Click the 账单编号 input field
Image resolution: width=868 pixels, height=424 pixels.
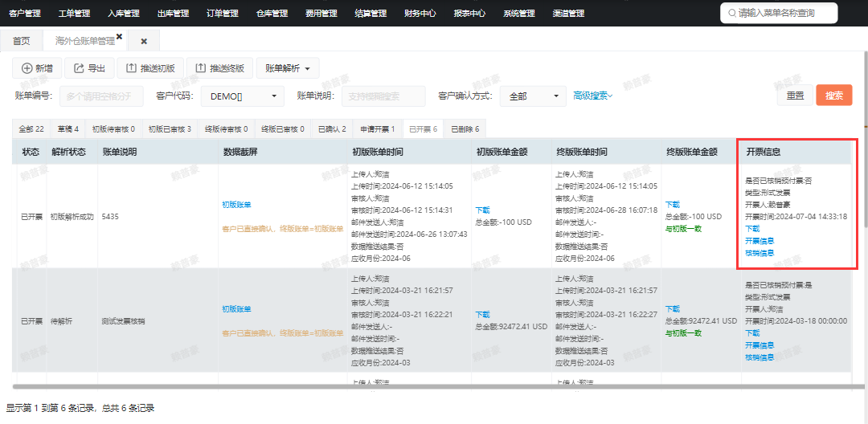click(101, 96)
